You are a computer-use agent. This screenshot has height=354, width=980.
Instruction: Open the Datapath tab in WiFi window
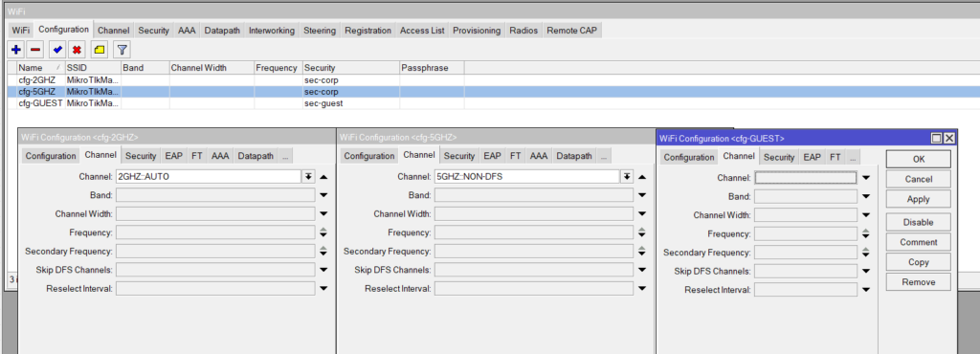(222, 31)
